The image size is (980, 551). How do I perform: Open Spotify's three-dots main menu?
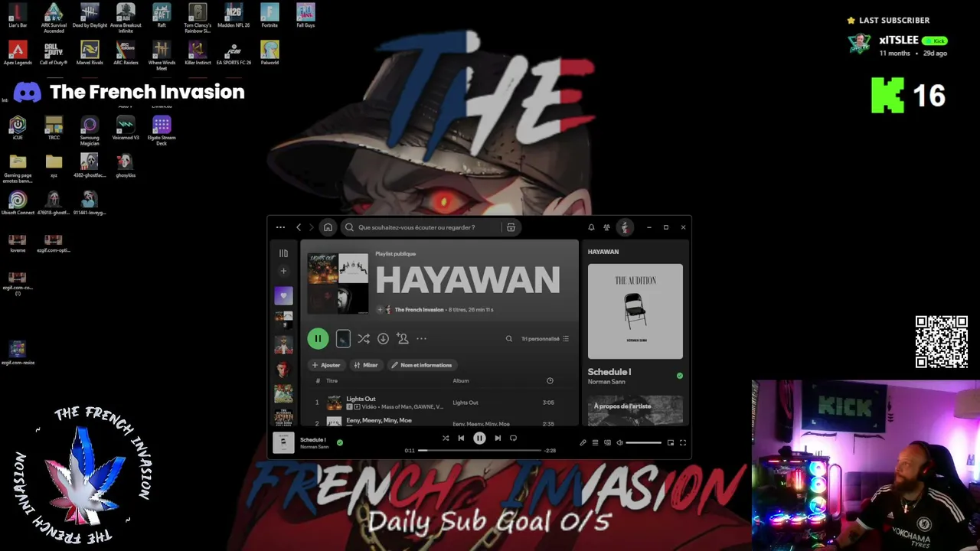click(280, 227)
